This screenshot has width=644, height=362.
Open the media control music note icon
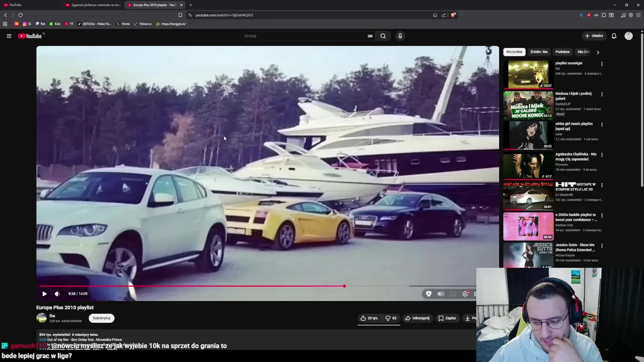tap(623, 15)
